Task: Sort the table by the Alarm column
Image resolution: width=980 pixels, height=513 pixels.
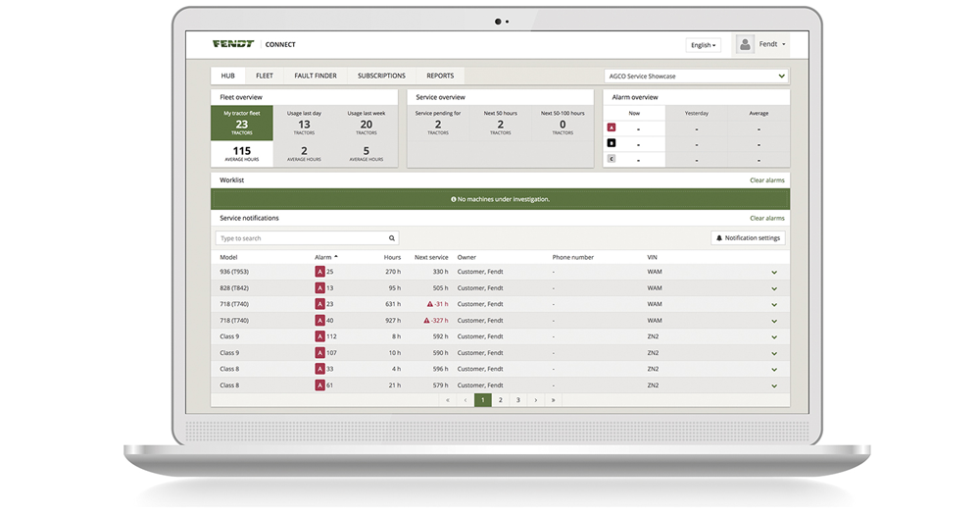Action: [x=324, y=257]
